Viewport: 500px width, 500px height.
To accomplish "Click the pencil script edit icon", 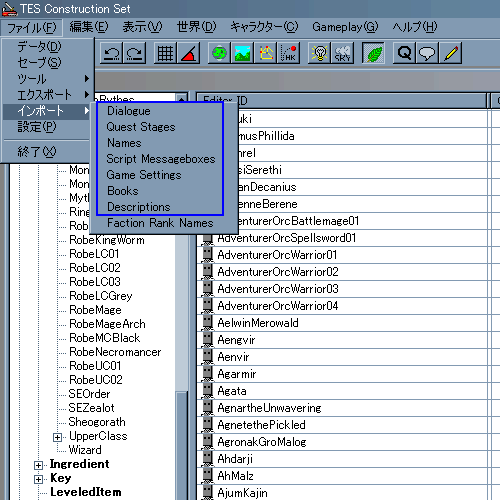I will [x=451, y=53].
